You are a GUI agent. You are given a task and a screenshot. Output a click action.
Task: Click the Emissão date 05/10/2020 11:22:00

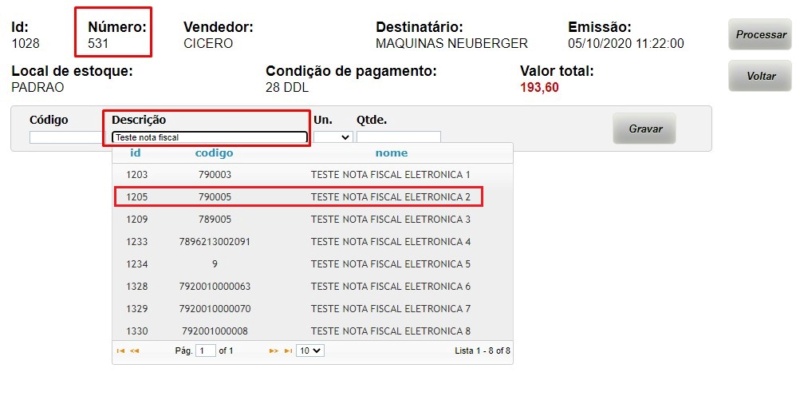[x=626, y=43]
